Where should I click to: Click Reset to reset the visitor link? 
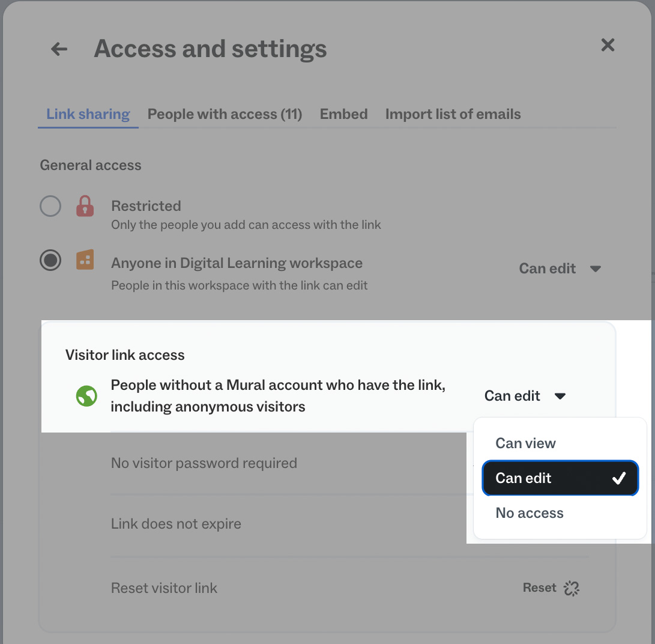point(539,588)
